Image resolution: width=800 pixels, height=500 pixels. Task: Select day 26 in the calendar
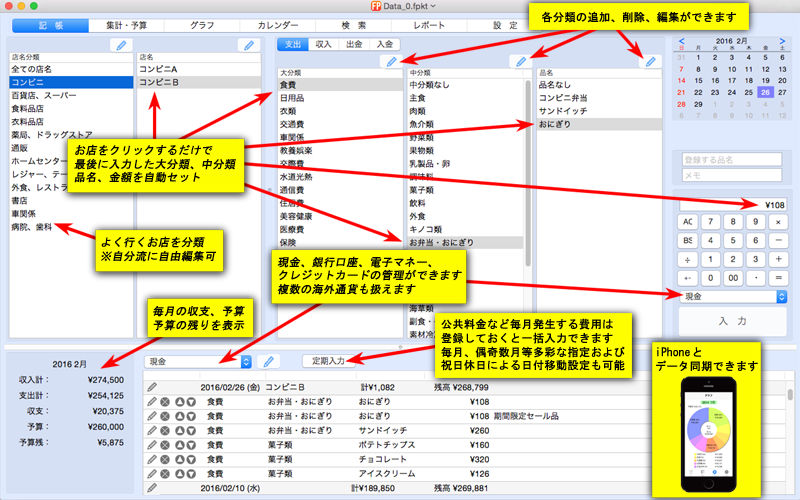coord(765,92)
